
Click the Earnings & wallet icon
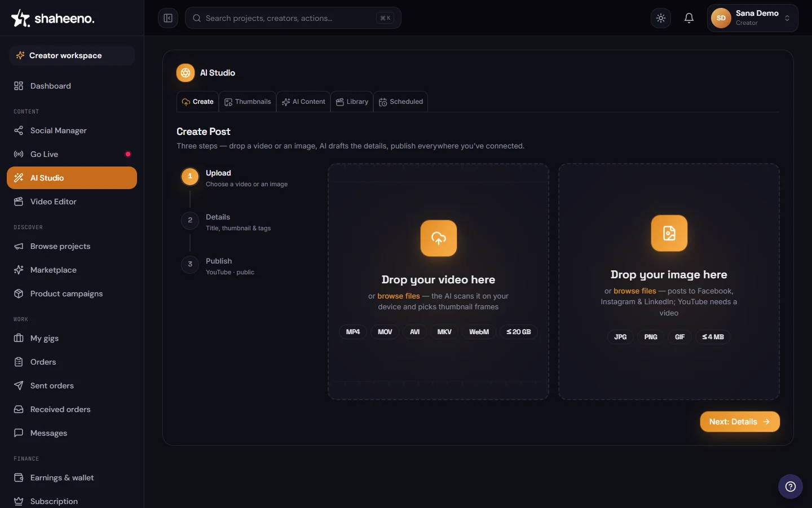pos(19,478)
